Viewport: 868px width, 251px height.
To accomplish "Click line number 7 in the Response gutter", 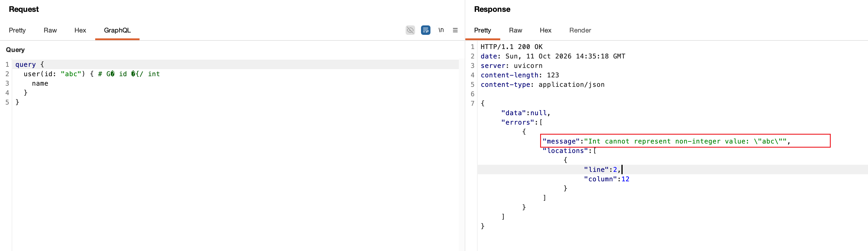I will tap(472, 103).
